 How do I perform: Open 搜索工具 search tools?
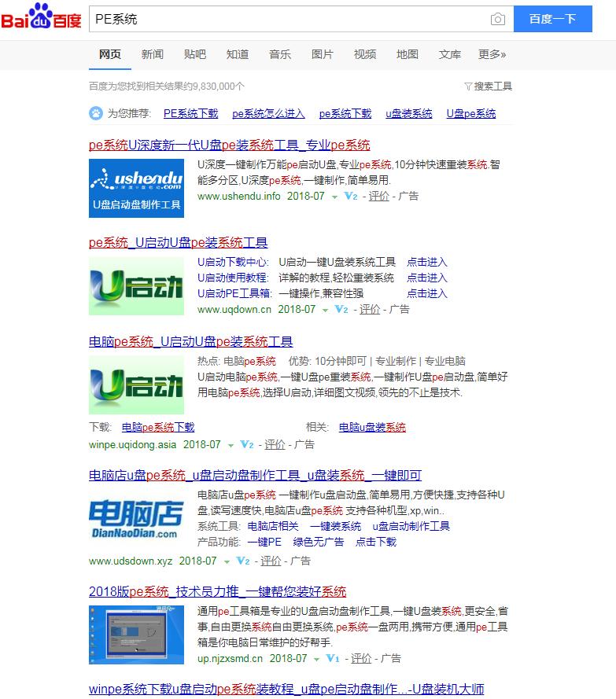492,86
